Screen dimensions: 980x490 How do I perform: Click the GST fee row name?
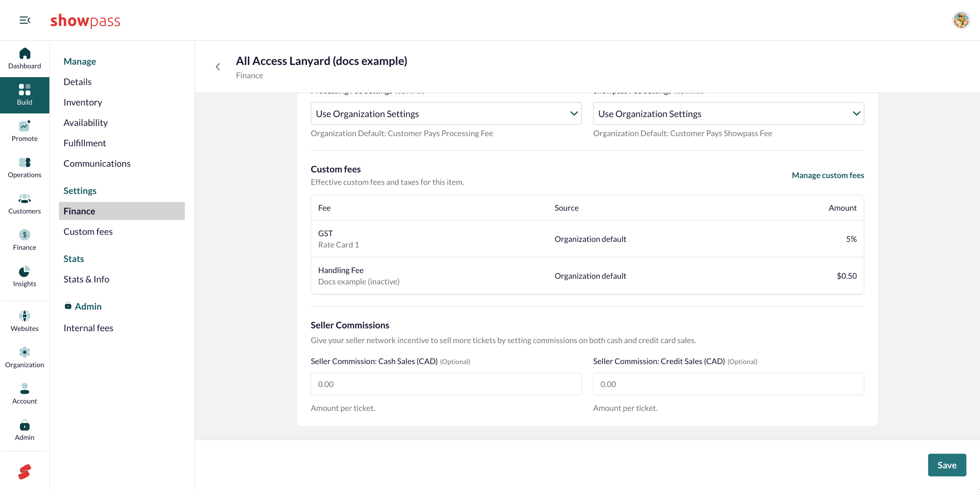click(325, 233)
